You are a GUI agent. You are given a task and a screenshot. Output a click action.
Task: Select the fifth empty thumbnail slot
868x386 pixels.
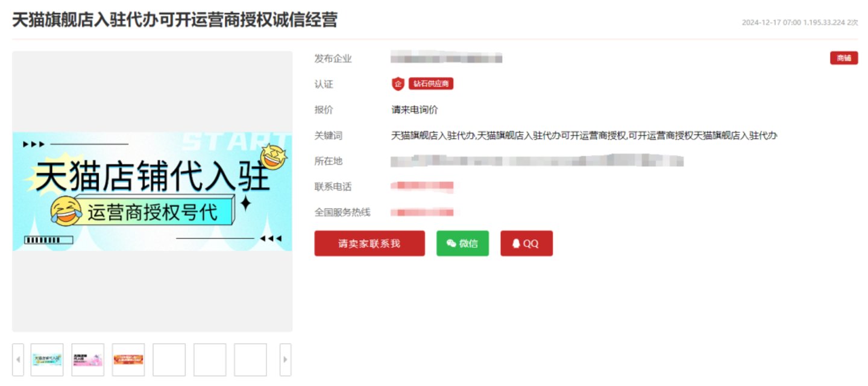(210, 360)
